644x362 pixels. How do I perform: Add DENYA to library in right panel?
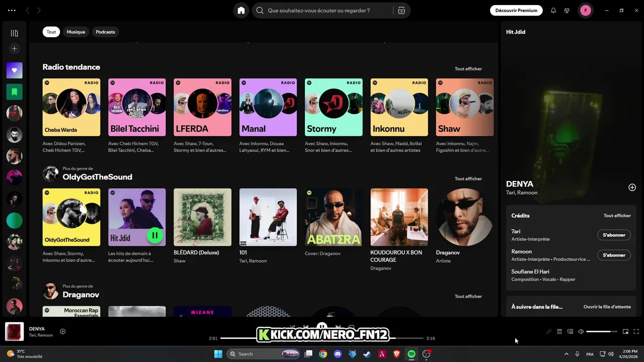[x=632, y=187]
